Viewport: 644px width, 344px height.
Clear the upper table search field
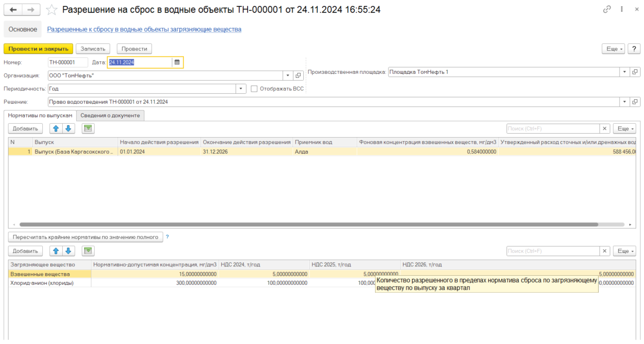605,129
